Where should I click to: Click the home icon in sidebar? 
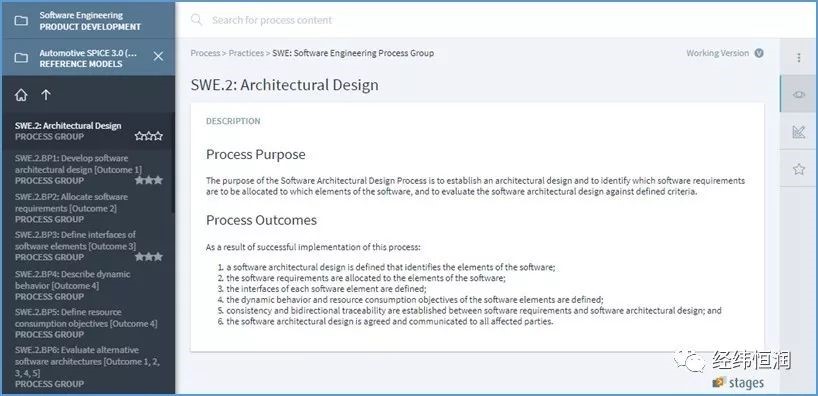21,95
